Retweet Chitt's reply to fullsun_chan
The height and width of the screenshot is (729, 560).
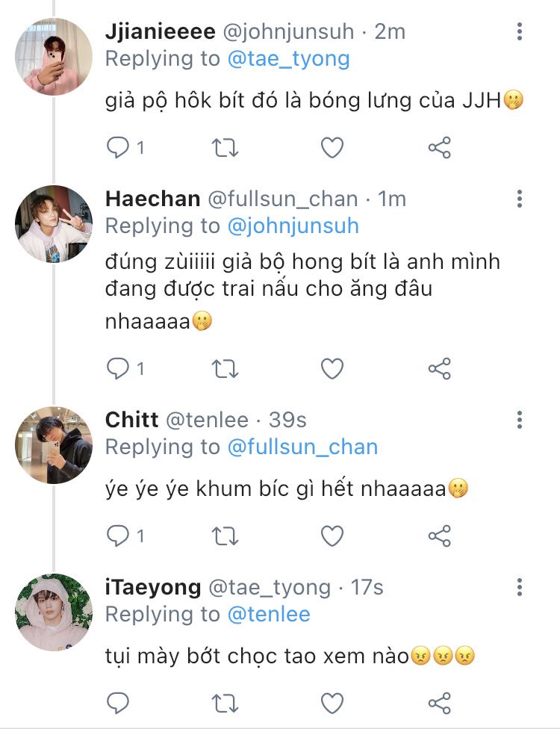click(x=225, y=536)
